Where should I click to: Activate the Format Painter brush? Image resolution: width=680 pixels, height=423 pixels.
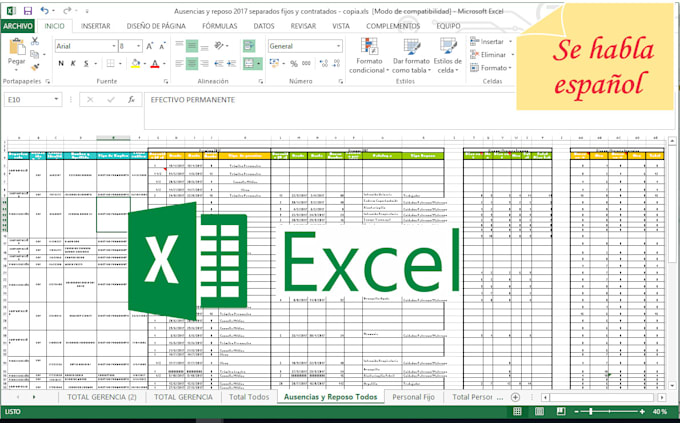[35, 67]
